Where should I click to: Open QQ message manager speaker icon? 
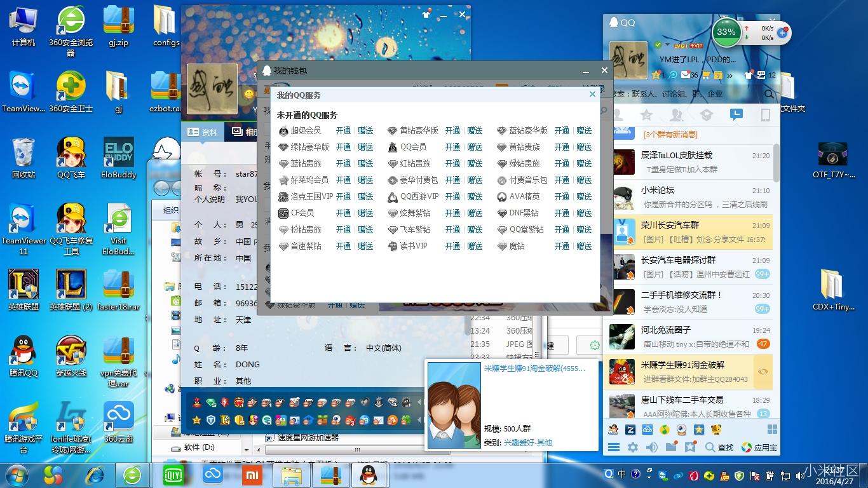(651, 447)
